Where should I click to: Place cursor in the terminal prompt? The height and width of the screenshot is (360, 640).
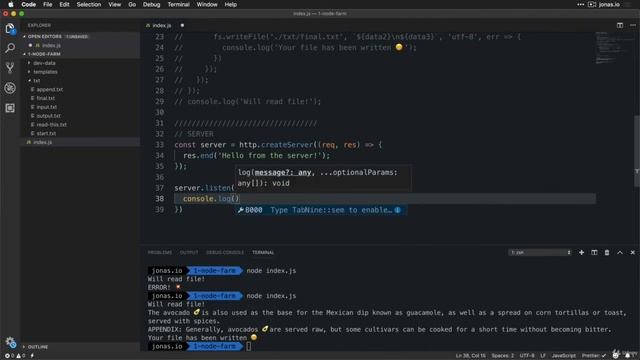pyautogui.click(x=249, y=347)
